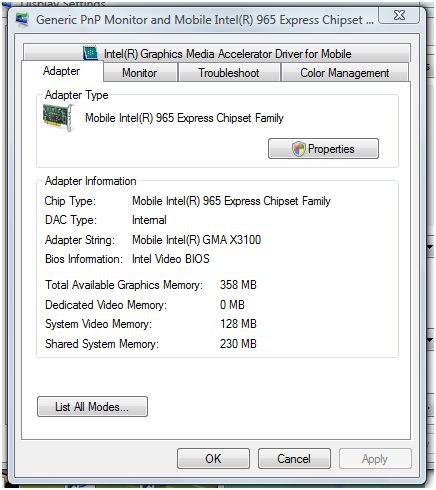Select the Adapter tab
The image size is (436, 490).
62,71
